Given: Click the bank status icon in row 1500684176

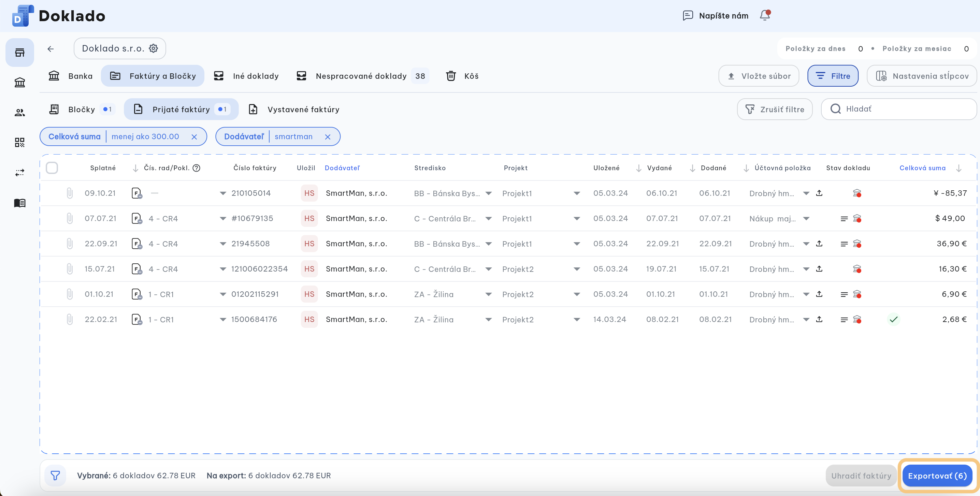Looking at the screenshot, I should (857, 320).
